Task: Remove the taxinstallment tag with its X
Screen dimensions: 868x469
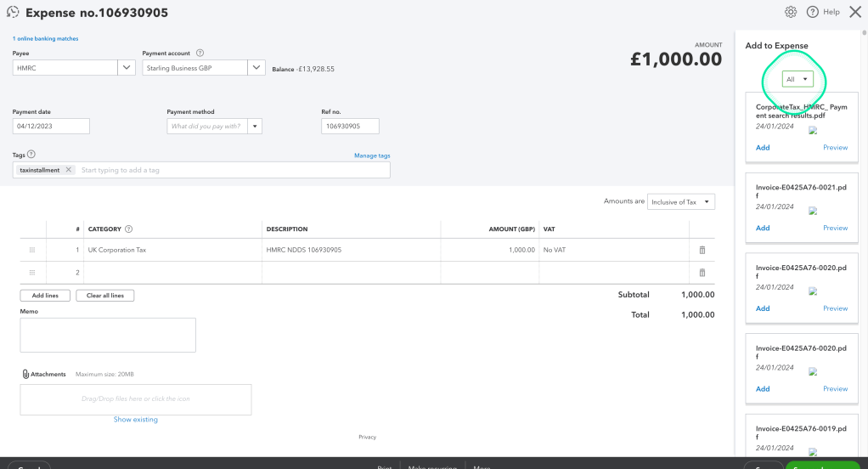Action: (68, 170)
